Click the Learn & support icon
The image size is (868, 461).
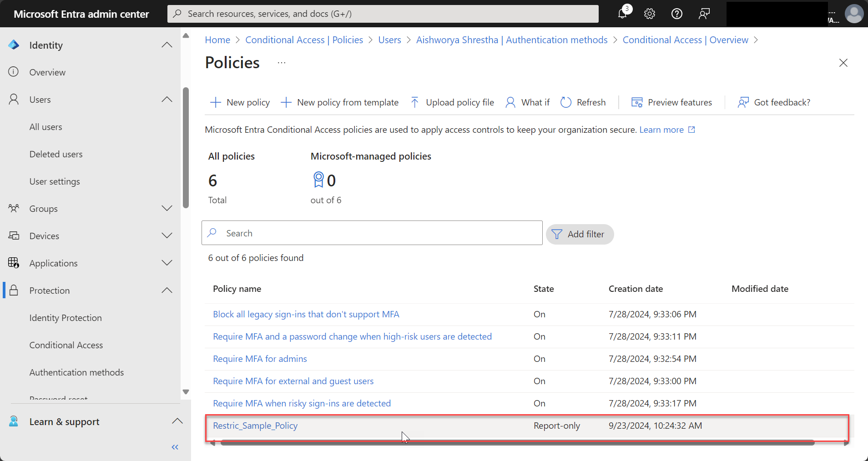14,421
